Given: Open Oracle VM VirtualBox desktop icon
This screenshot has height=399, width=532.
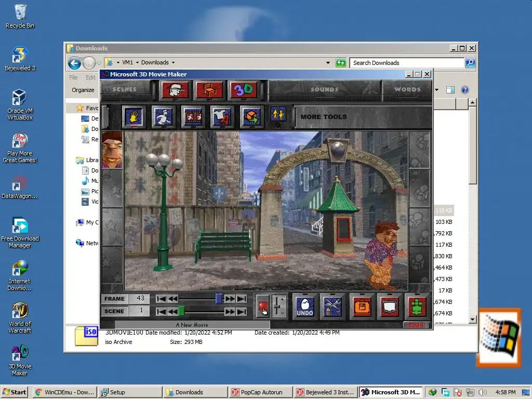Looking at the screenshot, I should pyautogui.click(x=20, y=105).
